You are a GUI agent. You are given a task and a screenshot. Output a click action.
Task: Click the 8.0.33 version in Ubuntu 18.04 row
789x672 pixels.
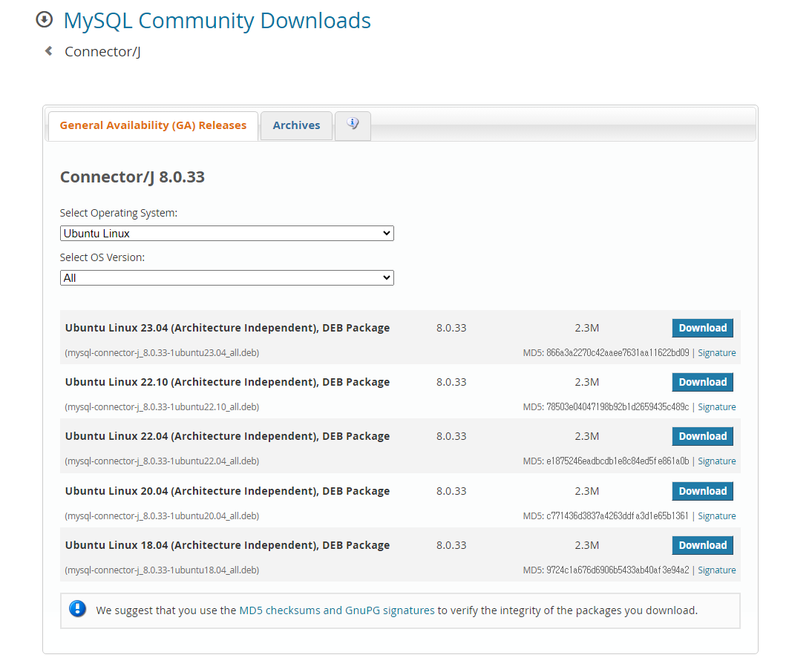point(451,546)
